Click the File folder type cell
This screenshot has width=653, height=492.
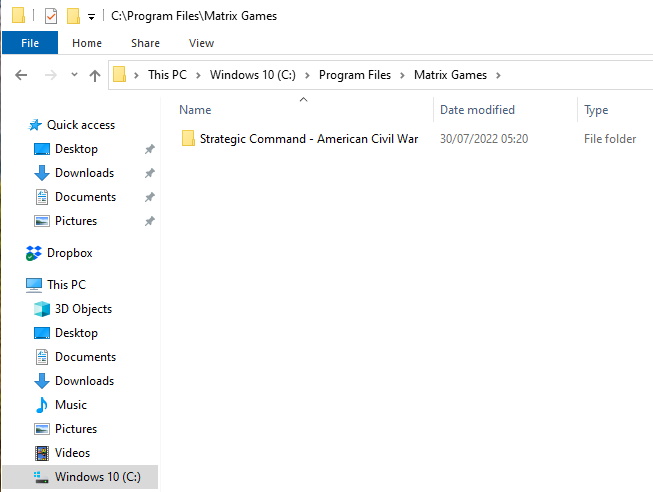[610, 139]
